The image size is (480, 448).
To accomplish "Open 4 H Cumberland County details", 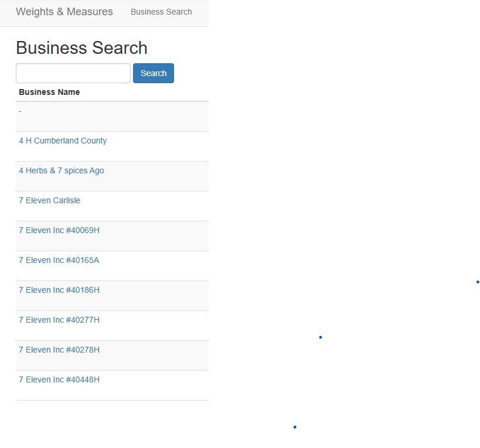I will [63, 141].
